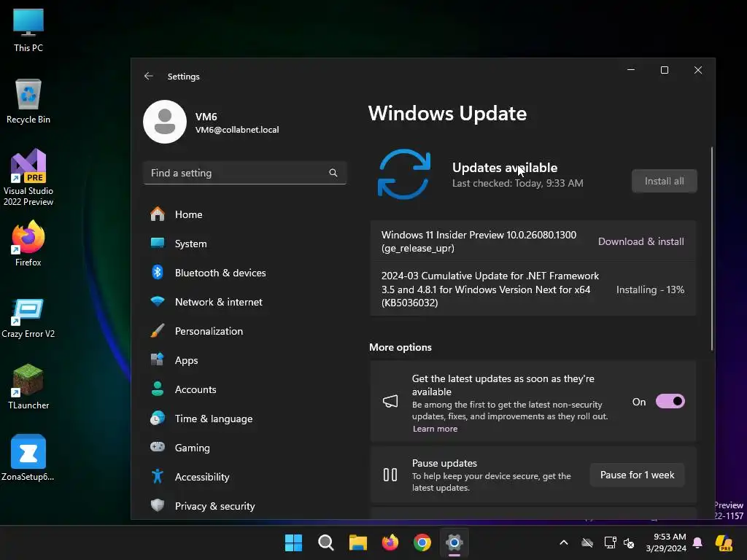
Task: Click the Gaming controller icon
Action: pos(158,447)
